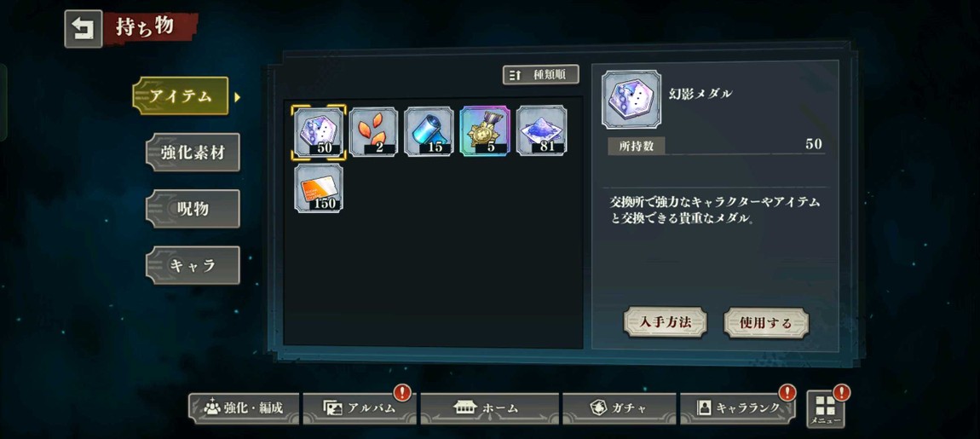
Task: Open キャラランク from the bottom bar
Action: (737, 408)
